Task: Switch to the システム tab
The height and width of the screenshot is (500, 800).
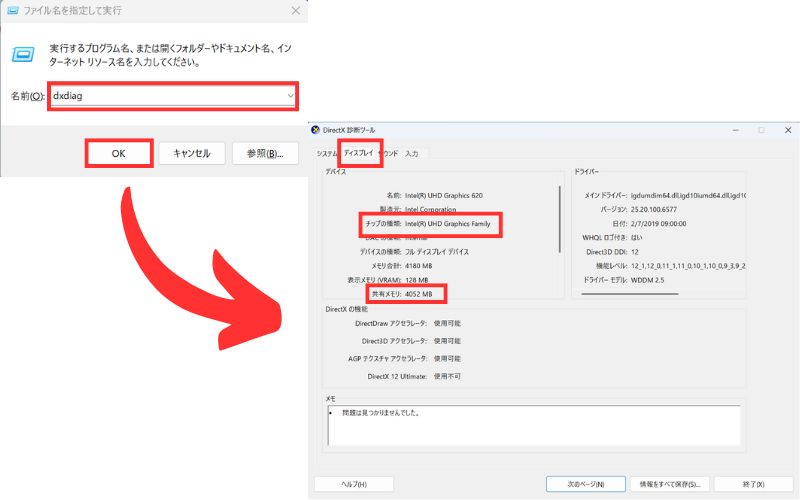Action: pyautogui.click(x=327, y=153)
